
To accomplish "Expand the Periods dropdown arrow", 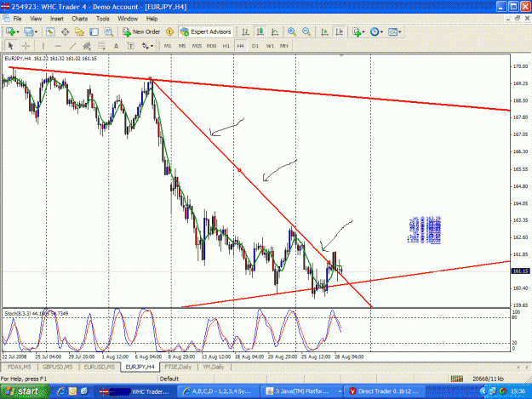I will (x=381, y=32).
